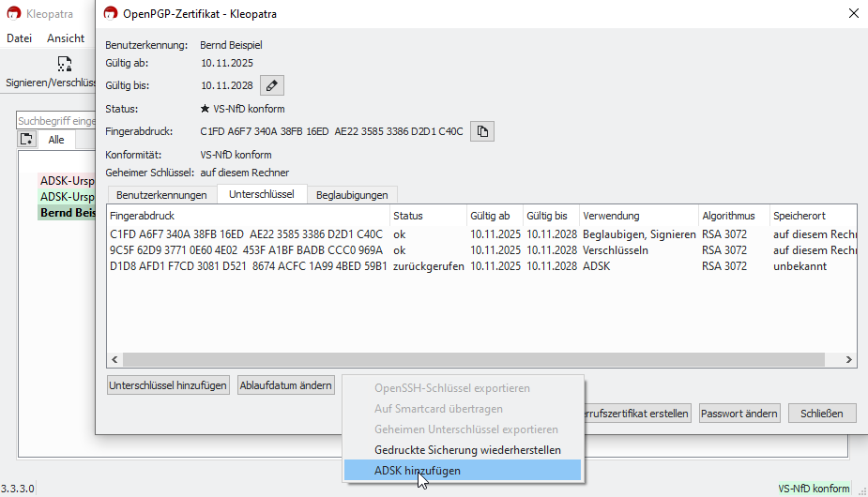This screenshot has height=497, width=868.
Task: Click the zurückgerufen status cell
Action: click(429, 266)
